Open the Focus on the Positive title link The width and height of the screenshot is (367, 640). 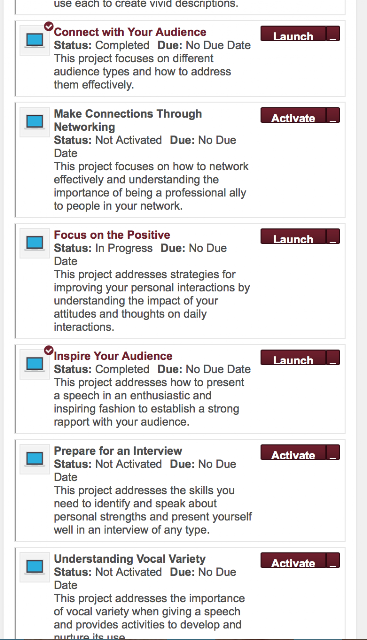(112, 235)
